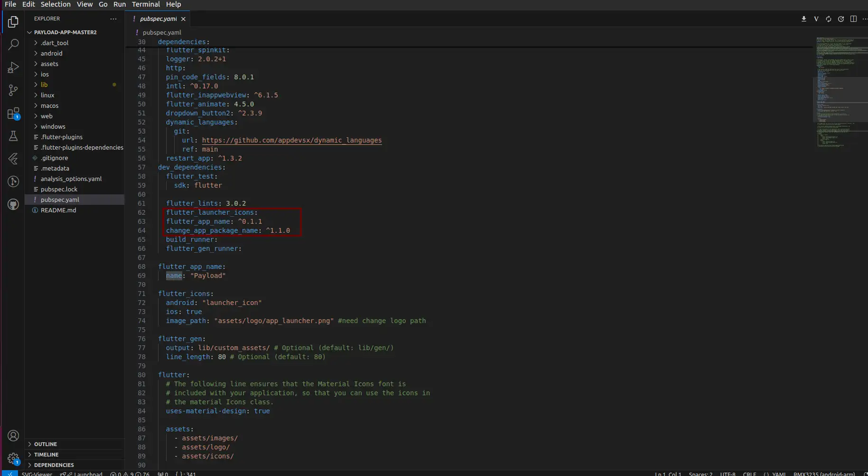Image resolution: width=868 pixels, height=476 pixels.
Task: Open editor More Actions ellipsis
Action: click(x=864, y=19)
